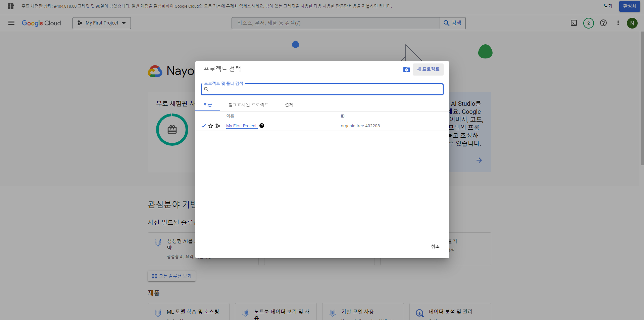The width and height of the screenshot is (644, 320).
Task: Click the 새 프로젝트 button
Action: (x=428, y=69)
